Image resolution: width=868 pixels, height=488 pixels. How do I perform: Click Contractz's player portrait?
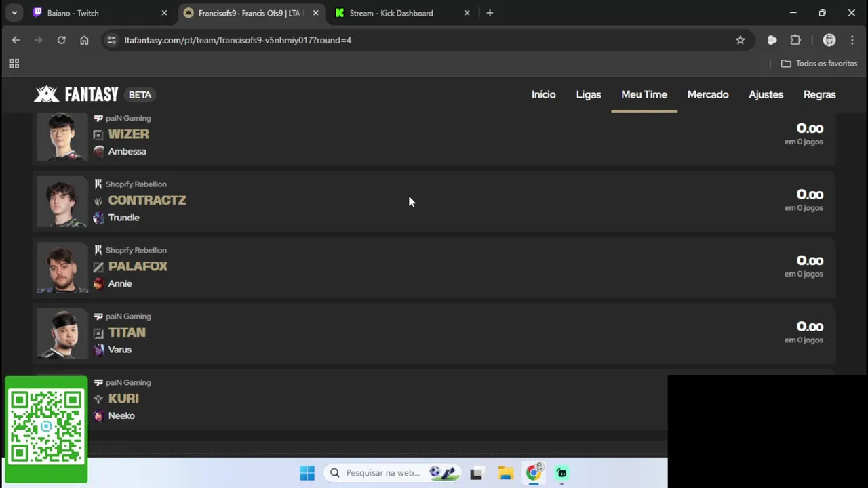pos(62,201)
